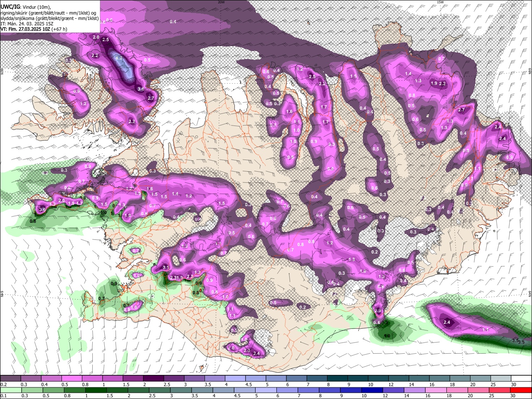The width and height of the screenshot is (532, 399).
Task: Pick the bright red swatch labeled 30 in lower legend
Action: (521, 390)
